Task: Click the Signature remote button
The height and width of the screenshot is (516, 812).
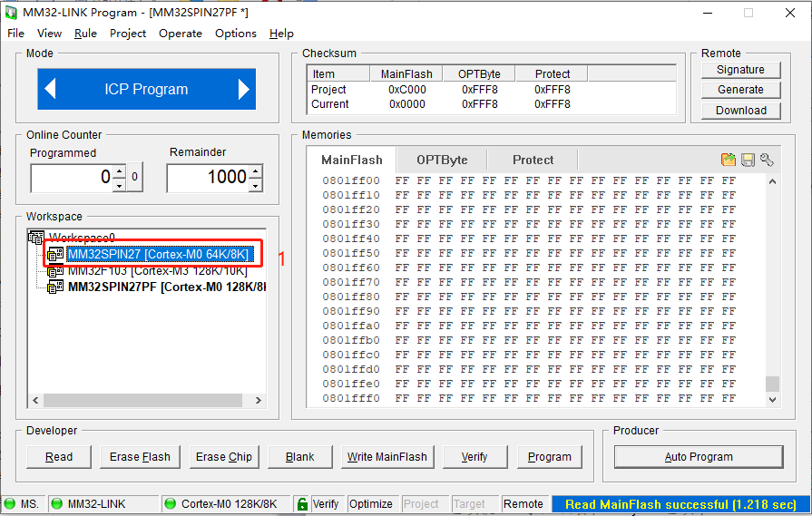Action: (x=740, y=70)
